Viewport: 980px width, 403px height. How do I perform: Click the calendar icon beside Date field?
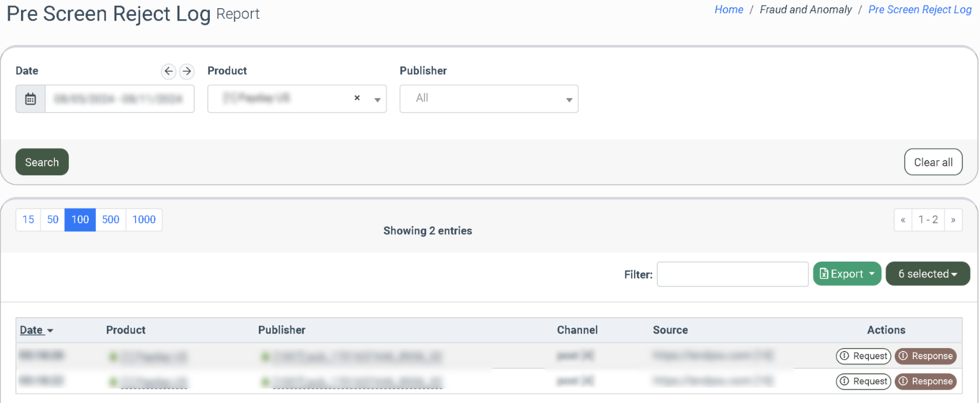[30, 99]
